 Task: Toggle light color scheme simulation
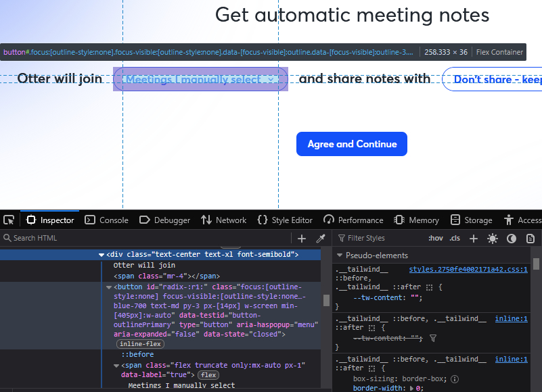[493, 238]
